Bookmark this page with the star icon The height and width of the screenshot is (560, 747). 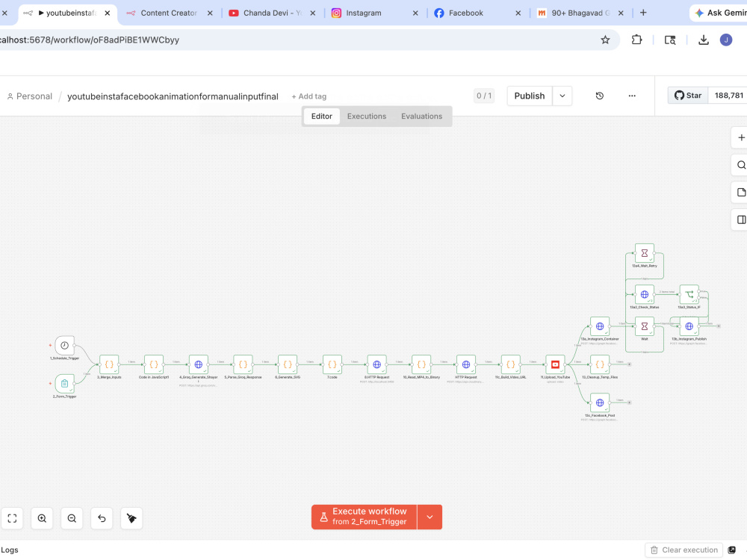pyautogui.click(x=605, y=40)
